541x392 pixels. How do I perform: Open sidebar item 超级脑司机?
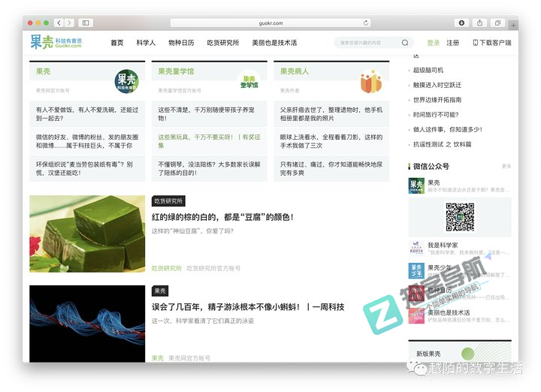pos(428,71)
